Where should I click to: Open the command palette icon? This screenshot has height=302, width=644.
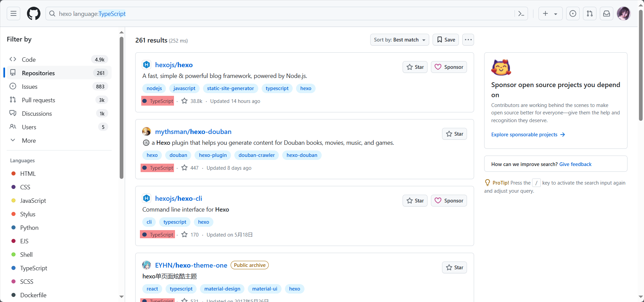[x=521, y=13]
